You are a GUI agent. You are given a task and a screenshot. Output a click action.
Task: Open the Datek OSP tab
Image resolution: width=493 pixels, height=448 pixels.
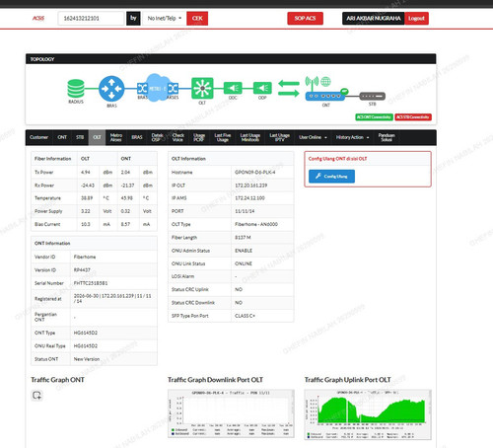pos(158,137)
